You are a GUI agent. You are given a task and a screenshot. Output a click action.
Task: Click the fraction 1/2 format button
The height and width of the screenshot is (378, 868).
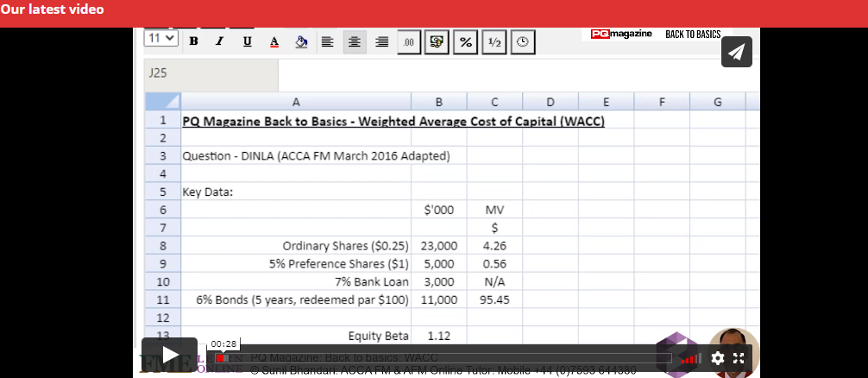pyautogui.click(x=494, y=42)
